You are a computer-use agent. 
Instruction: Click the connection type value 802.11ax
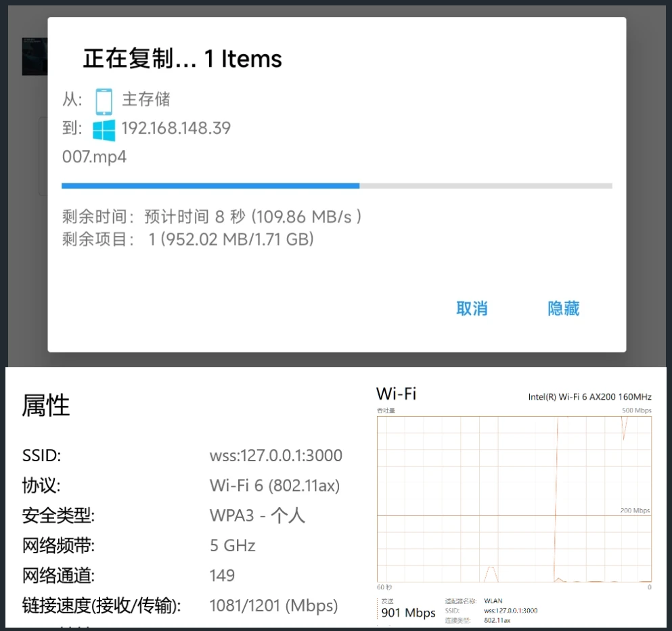pos(497,620)
